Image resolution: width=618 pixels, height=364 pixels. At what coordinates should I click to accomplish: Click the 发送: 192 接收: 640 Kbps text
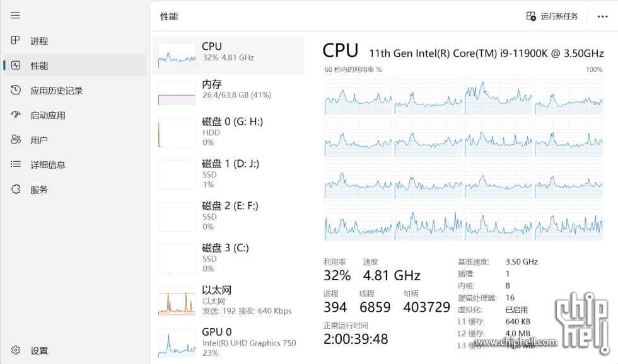pos(247,311)
